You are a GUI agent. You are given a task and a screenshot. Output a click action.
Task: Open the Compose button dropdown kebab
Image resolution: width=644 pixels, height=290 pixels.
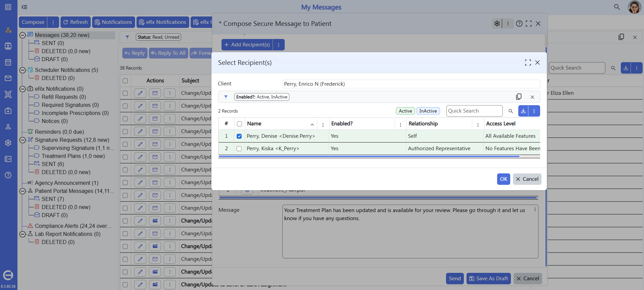click(53, 22)
